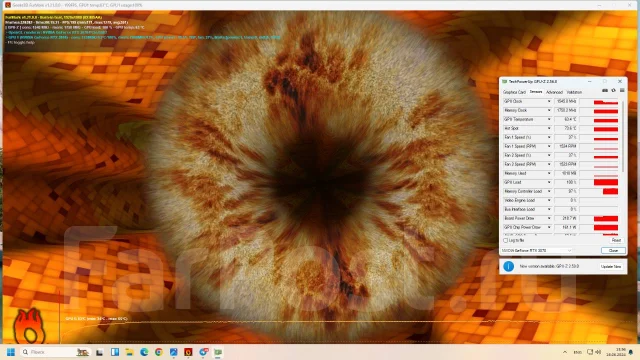
Task: Switch to GPU-Z via its taskbar icon
Action: (x=218, y=352)
